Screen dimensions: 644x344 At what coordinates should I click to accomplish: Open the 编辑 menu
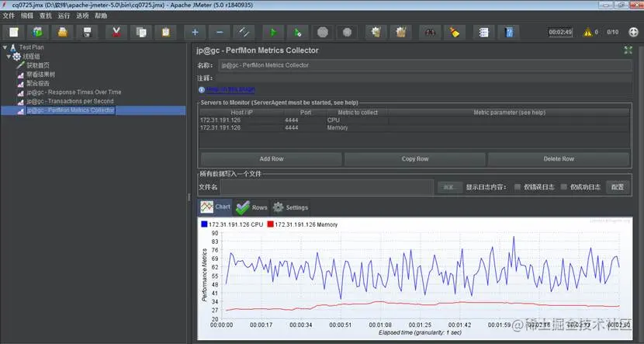pyautogui.click(x=27, y=16)
